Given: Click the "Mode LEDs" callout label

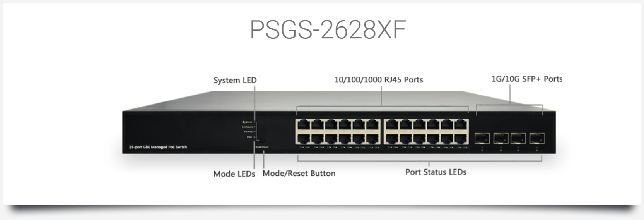Looking at the screenshot, I should pyautogui.click(x=234, y=174).
